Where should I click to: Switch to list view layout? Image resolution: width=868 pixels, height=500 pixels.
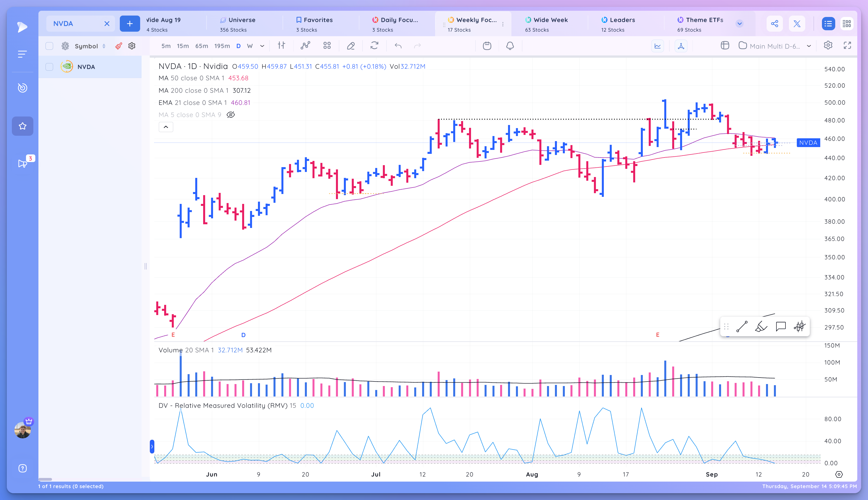click(828, 24)
